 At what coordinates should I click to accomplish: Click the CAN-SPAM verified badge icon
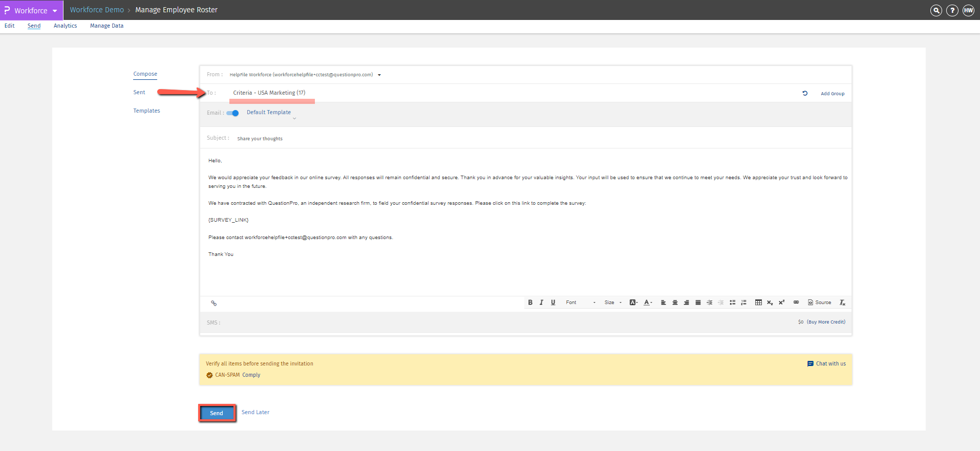coord(209,375)
